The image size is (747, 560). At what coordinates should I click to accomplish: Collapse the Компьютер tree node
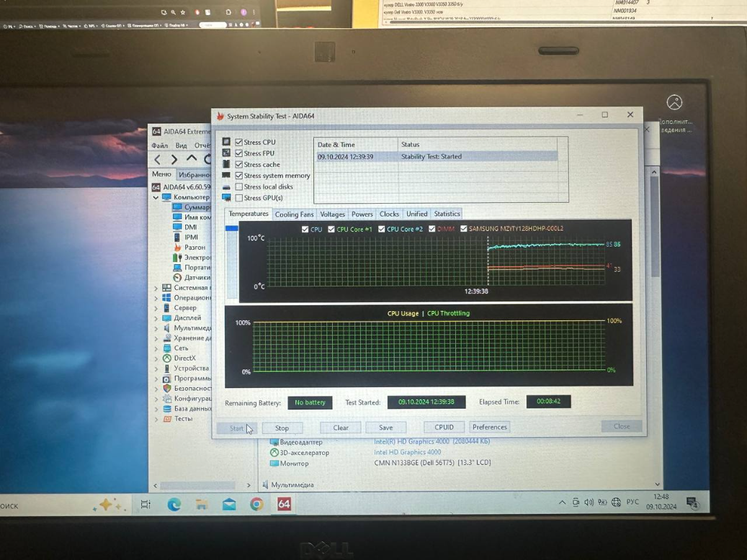[x=156, y=197]
